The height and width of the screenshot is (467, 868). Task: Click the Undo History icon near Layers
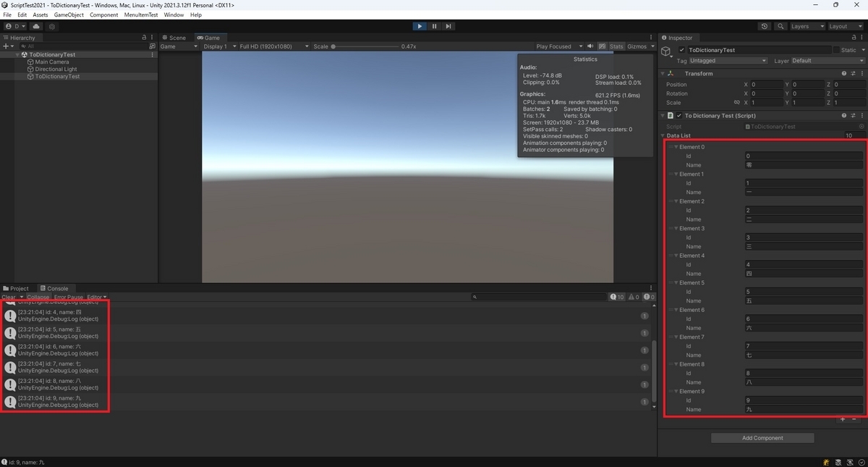pos(765,26)
